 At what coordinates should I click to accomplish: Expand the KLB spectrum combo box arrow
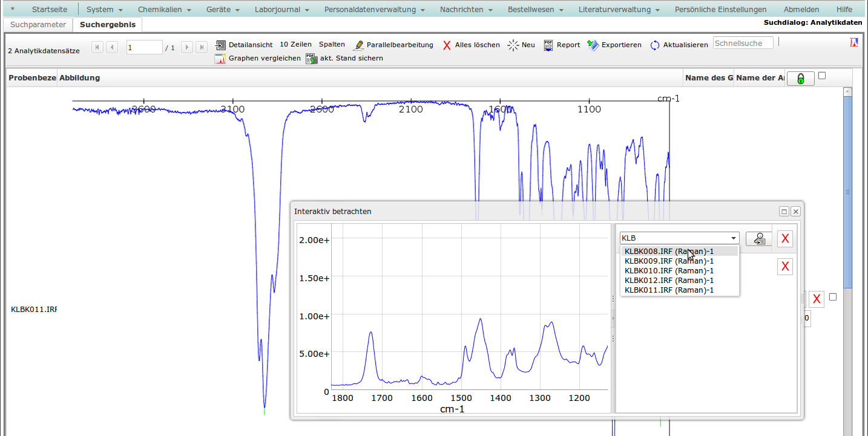(x=734, y=238)
